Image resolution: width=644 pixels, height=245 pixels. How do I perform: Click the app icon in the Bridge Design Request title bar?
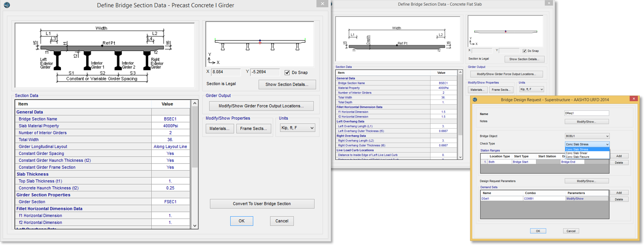475,99
